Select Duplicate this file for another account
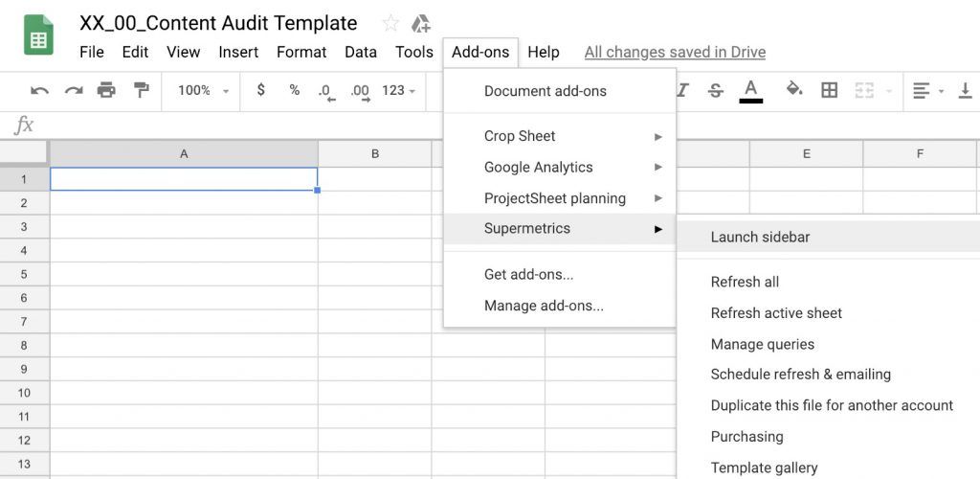 click(829, 405)
